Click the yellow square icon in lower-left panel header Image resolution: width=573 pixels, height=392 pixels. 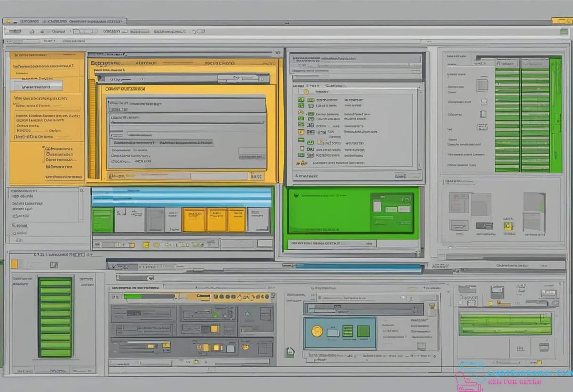click(14, 264)
